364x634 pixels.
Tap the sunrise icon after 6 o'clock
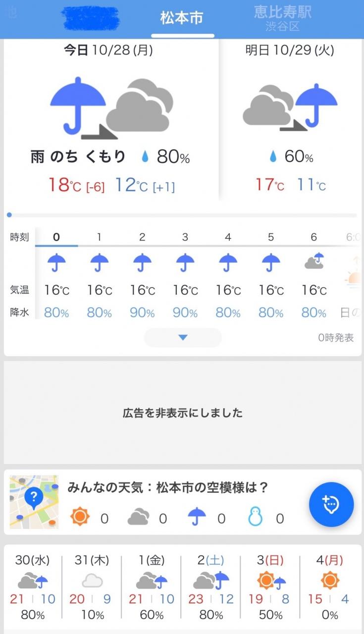353,272
